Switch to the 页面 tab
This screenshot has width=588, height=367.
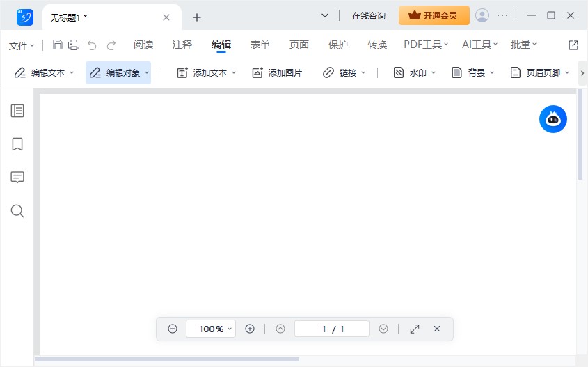(x=299, y=45)
